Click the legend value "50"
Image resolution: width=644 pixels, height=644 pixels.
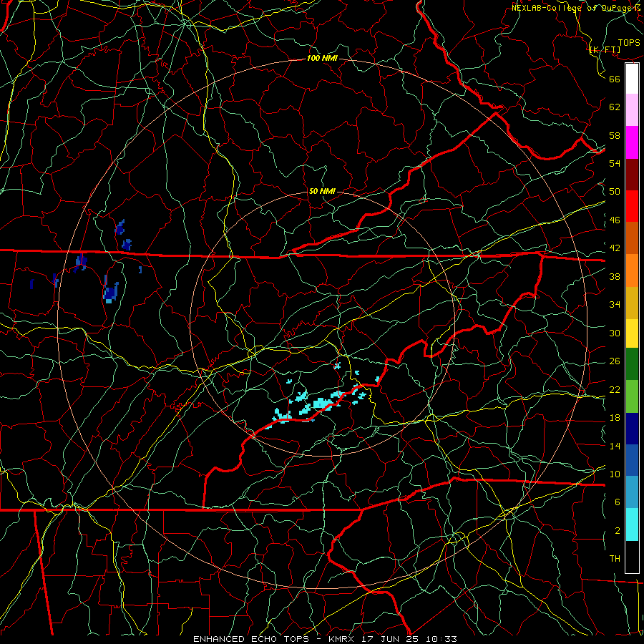pos(615,192)
